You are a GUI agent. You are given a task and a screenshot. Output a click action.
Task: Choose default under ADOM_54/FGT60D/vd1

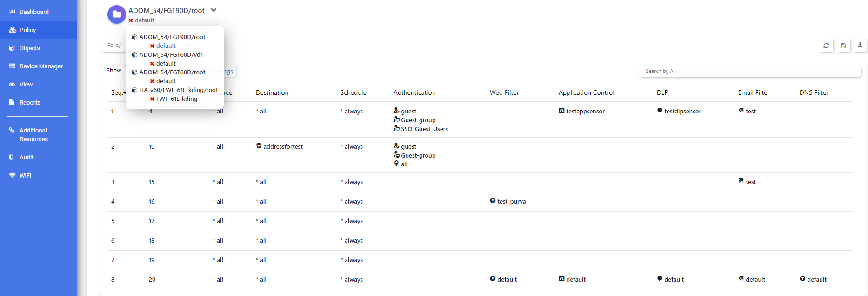pyautogui.click(x=166, y=63)
